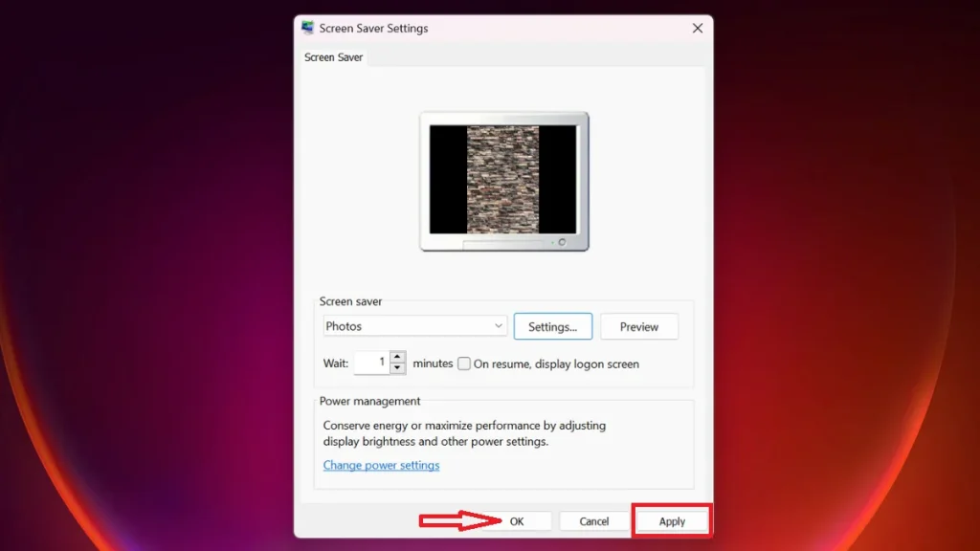Enable On resume, display logon screen

click(x=464, y=364)
